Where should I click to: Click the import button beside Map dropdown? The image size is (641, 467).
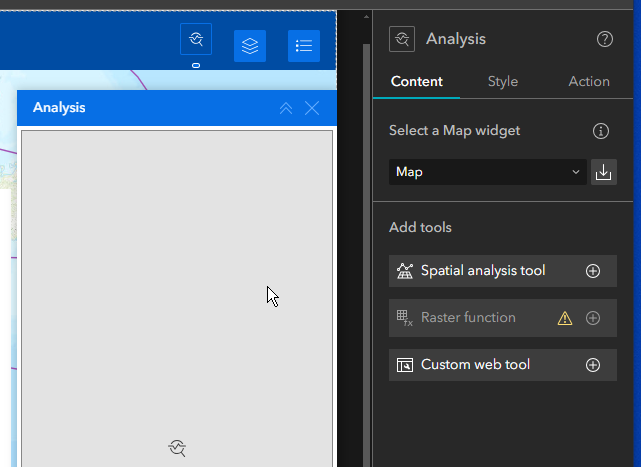(603, 172)
